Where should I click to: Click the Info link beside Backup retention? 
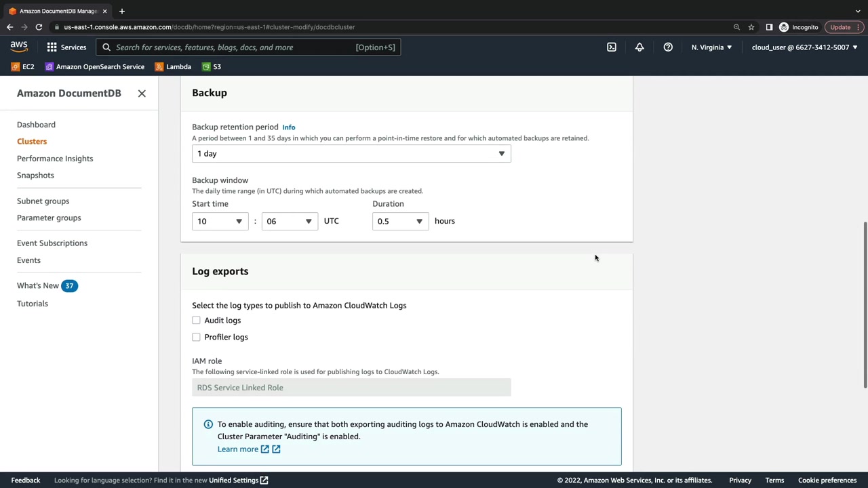pos(289,127)
